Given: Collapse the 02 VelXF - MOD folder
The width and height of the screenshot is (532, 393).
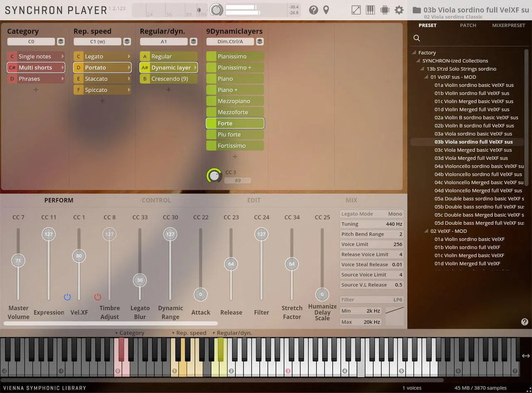Looking at the screenshot, I should point(428,231).
